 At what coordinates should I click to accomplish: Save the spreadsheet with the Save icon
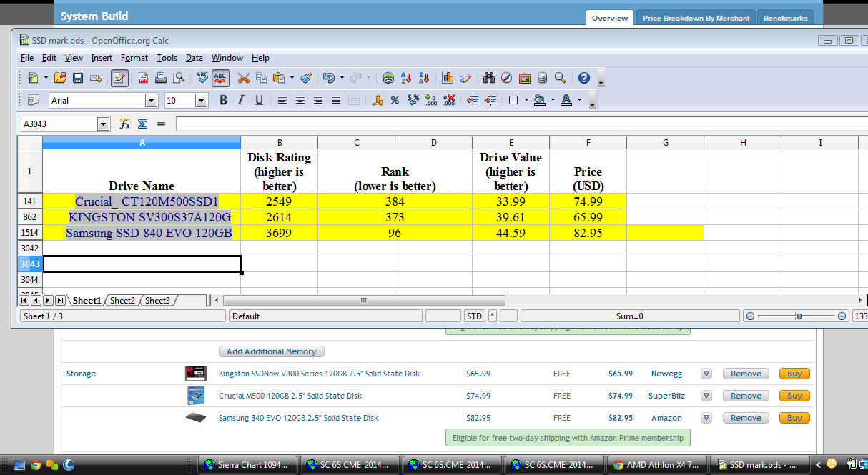tap(77, 78)
